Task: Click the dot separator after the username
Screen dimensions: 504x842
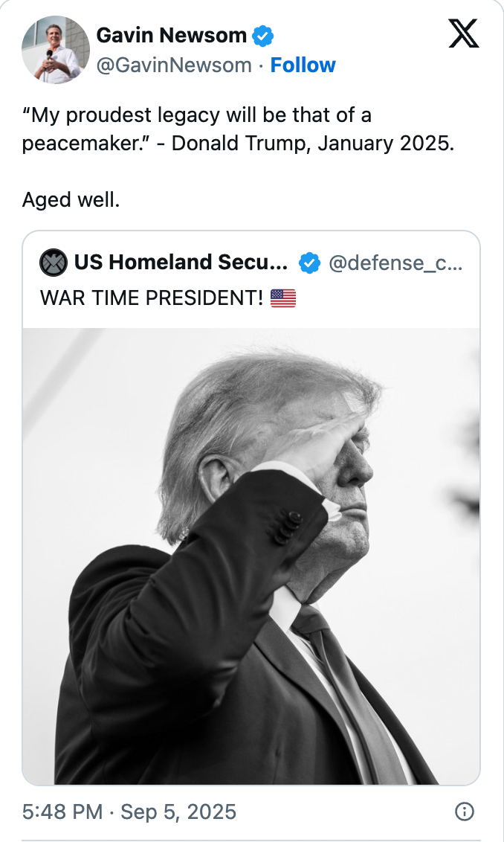Action: tap(262, 65)
